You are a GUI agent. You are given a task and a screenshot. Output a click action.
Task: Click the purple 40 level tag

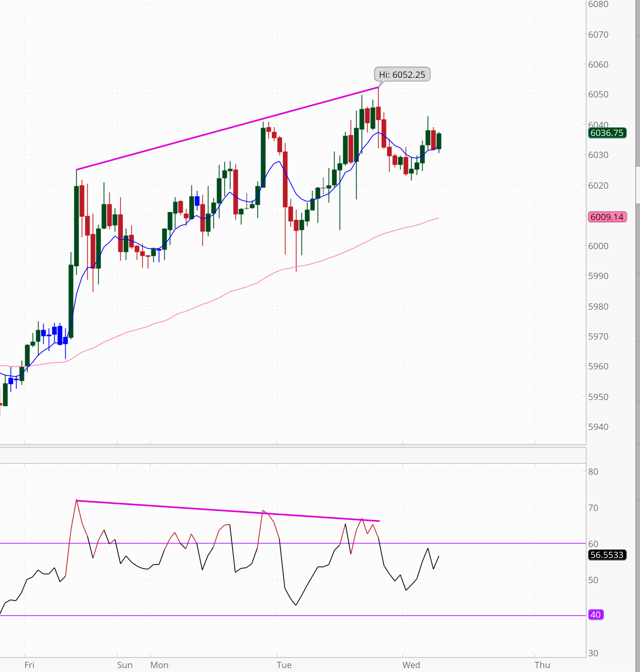[x=596, y=614]
